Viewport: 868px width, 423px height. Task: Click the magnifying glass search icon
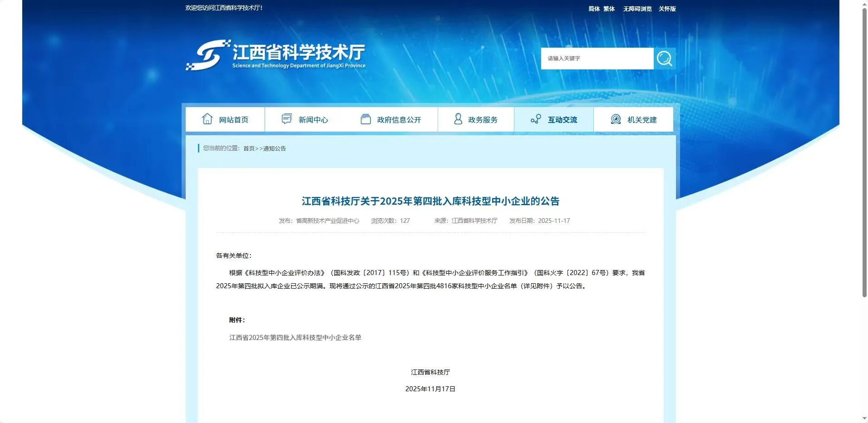pyautogui.click(x=665, y=59)
